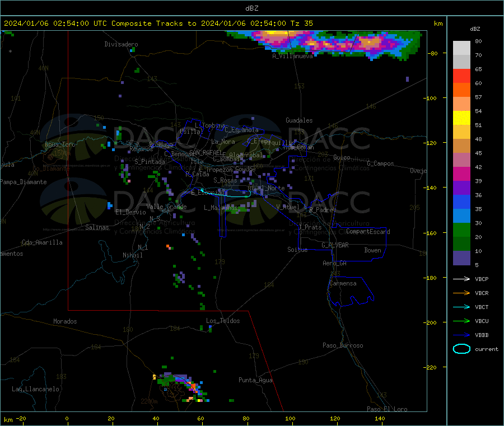The height and width of the screenshot is (426, 504).
Task: Click the 100 tick on bottom km axis
Action: 290,418
